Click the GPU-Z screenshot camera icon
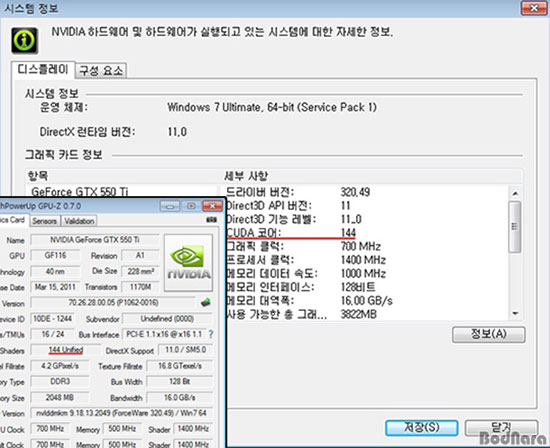 point(211,219)
